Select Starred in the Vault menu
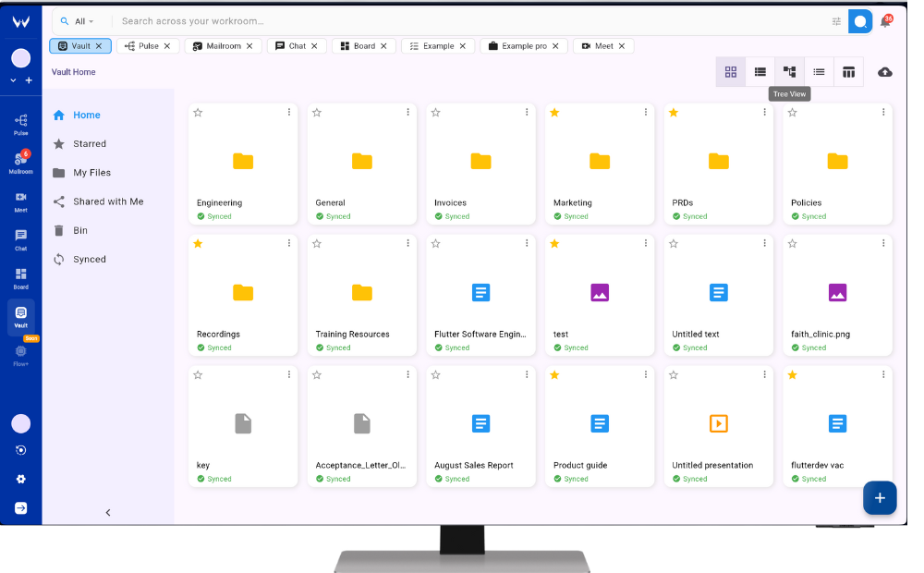This screenshot has height=573, width=924. tap(89, 144)
